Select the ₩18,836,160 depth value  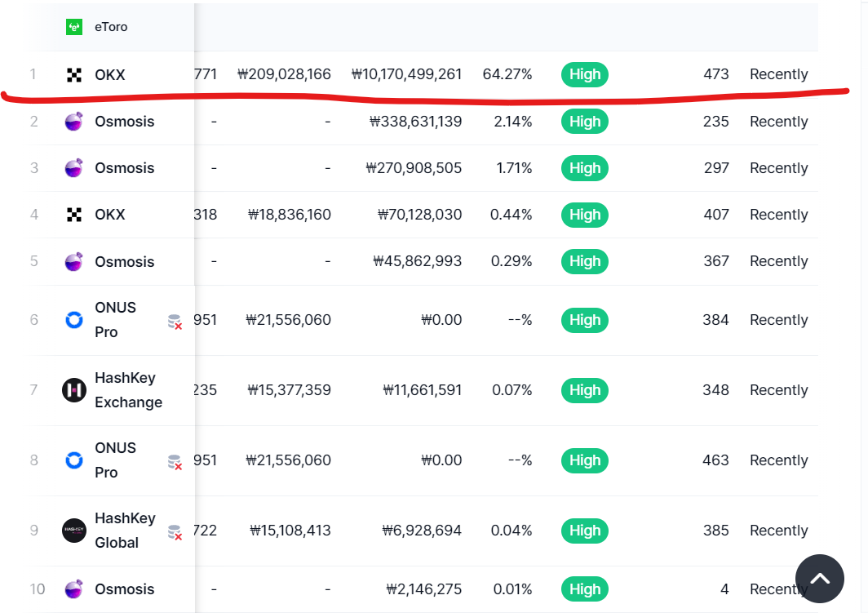tap(289, 215)
